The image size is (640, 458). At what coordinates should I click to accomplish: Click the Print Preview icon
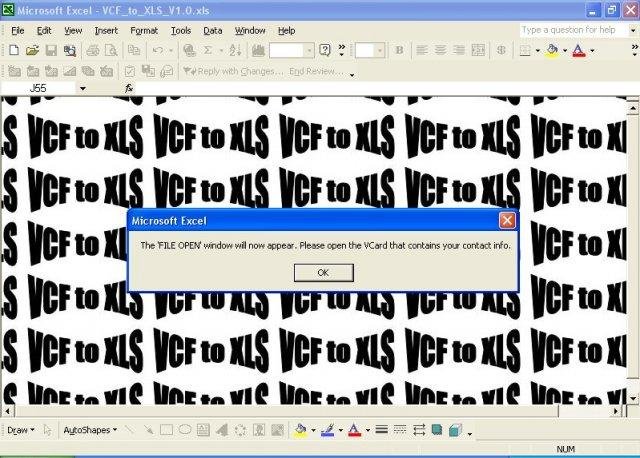111,50
